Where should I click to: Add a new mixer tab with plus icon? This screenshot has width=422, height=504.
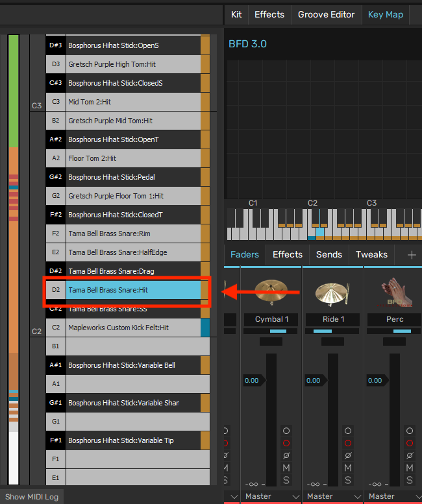click(x=412, y=255)
